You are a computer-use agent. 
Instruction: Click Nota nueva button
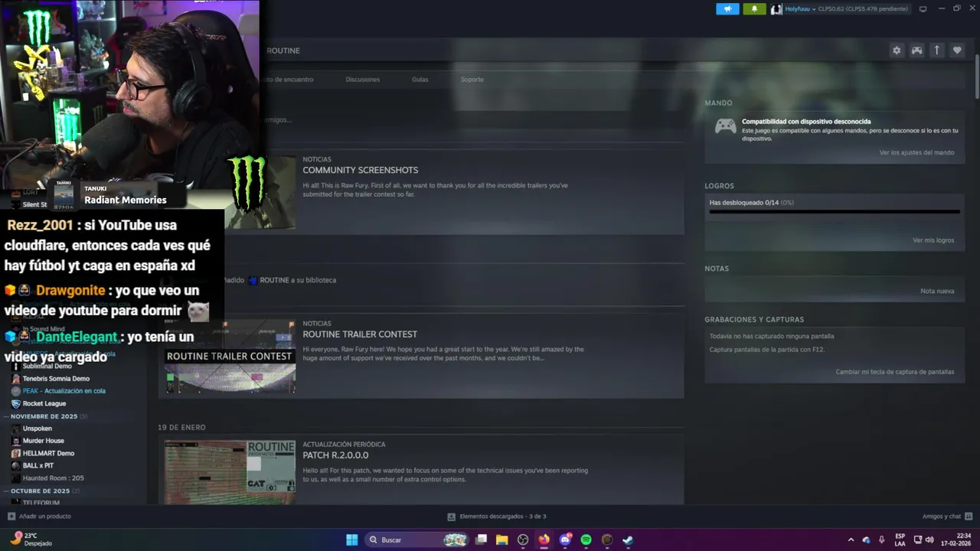[937, 292]
